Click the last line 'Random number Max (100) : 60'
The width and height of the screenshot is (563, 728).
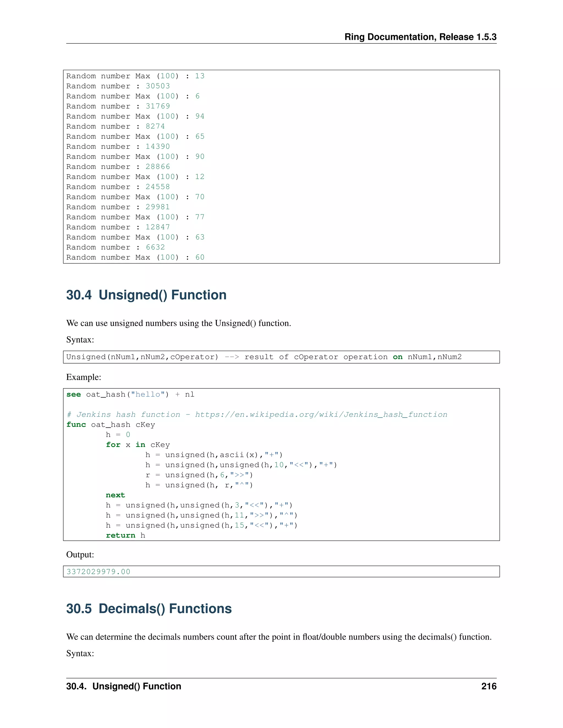coord(135,257)
